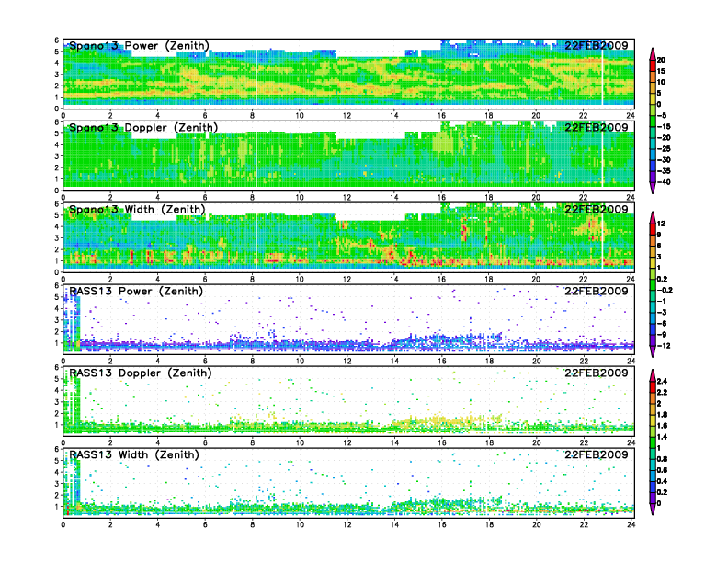
Task: Click the '12' label on the middle colorbar
Action: tap(661, 224)
